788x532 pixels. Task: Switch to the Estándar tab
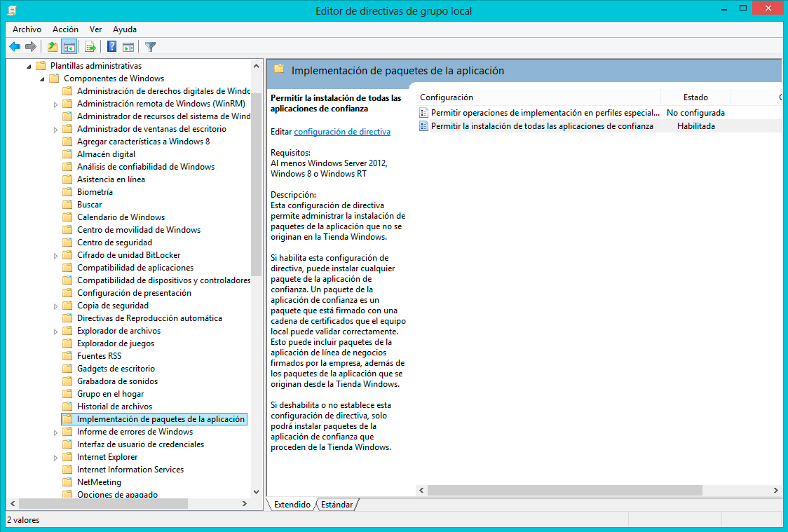[x=337, y=505]
